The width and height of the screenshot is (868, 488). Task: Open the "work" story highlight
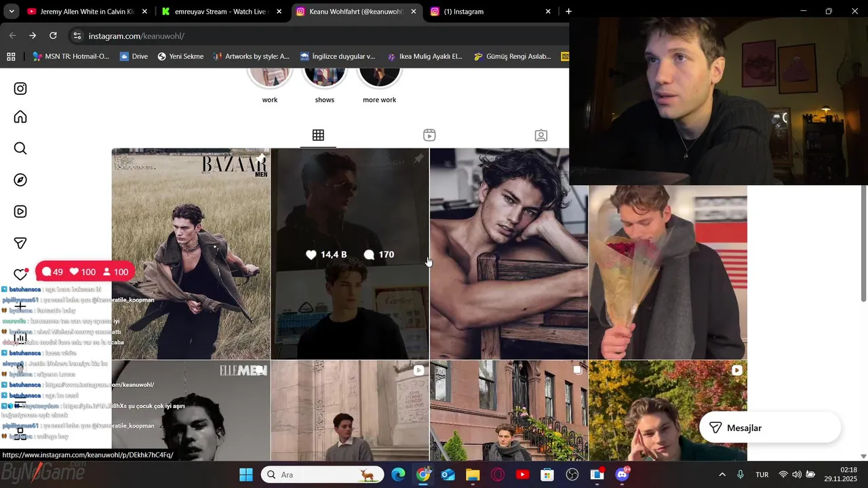[x=270, y=85]
